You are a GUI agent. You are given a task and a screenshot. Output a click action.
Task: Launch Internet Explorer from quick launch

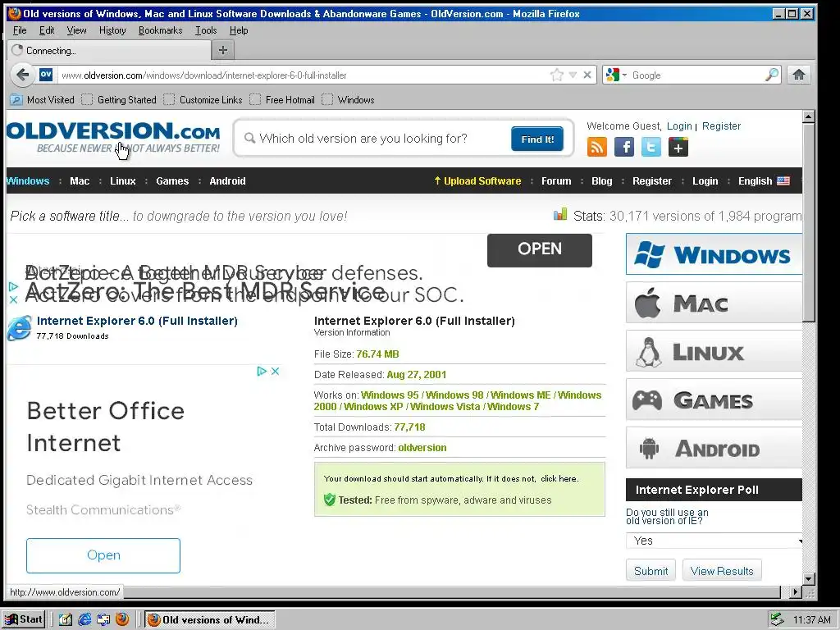(84, 619)
